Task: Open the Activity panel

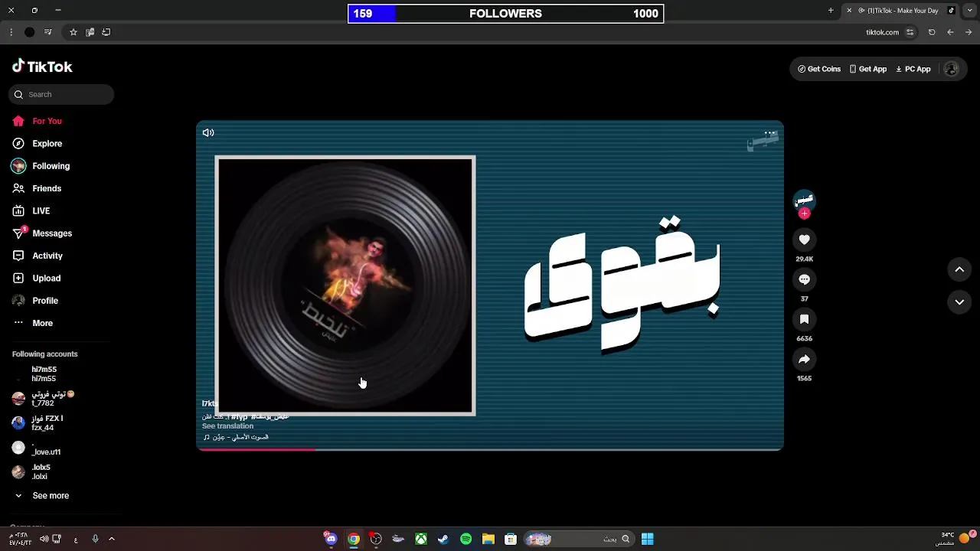Action: [x=38, y=256]
